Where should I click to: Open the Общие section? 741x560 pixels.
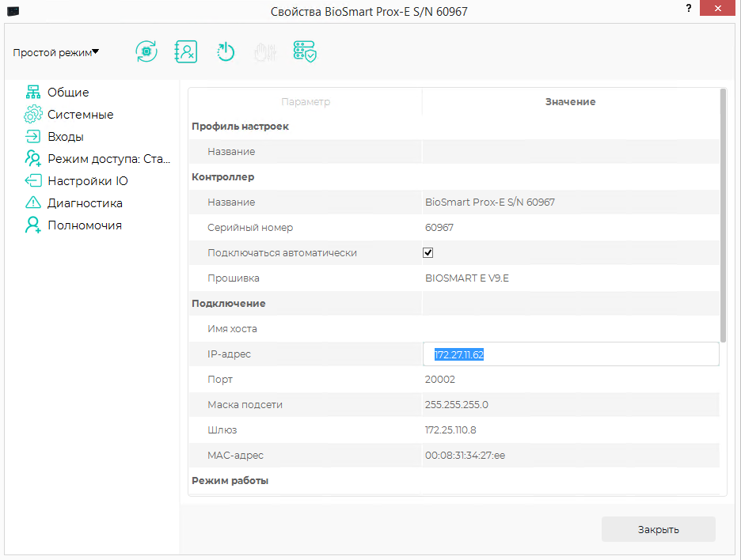68,92
